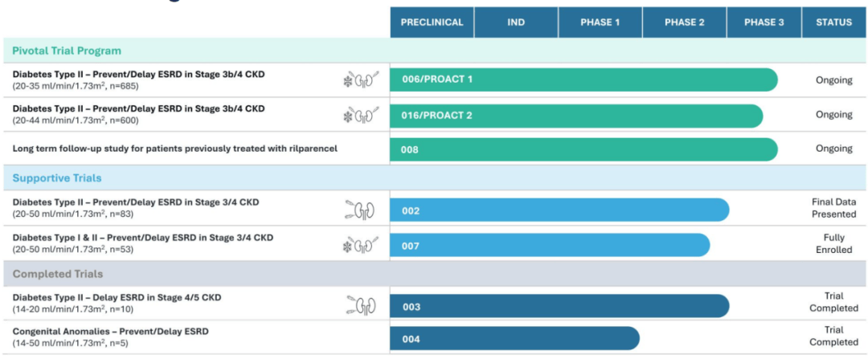Click the snowflake kidney icon beside 016/PROACT 2

tap(361, 116)
